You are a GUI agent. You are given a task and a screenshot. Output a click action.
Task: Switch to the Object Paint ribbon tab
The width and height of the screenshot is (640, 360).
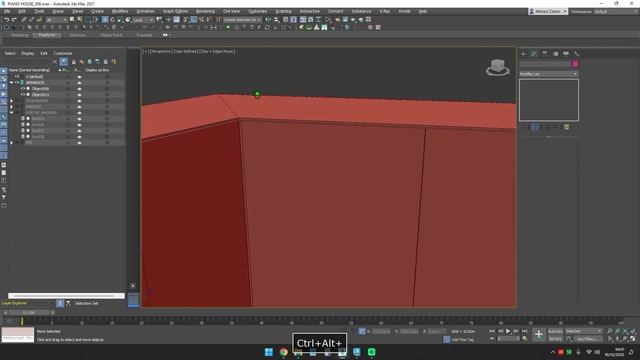click(x=111, y=35)
